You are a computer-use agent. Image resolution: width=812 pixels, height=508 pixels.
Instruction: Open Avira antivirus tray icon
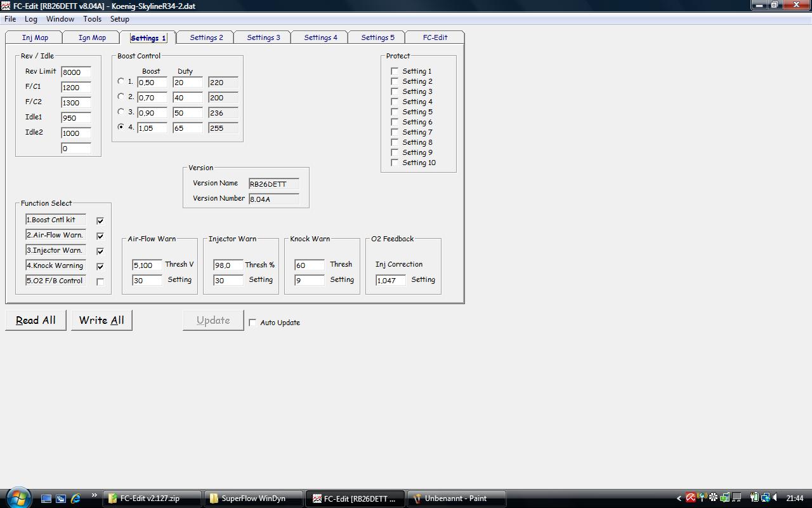click(x=691, y=498)
